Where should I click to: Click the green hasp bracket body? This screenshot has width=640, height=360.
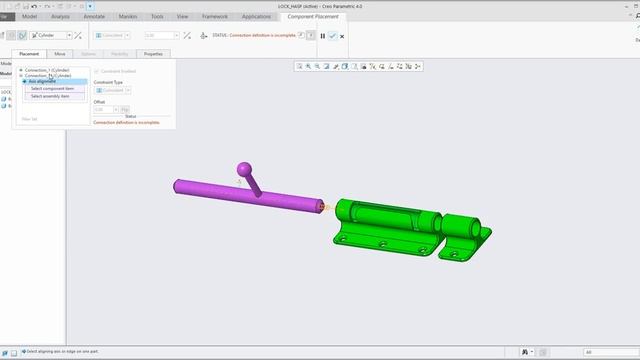388,227
